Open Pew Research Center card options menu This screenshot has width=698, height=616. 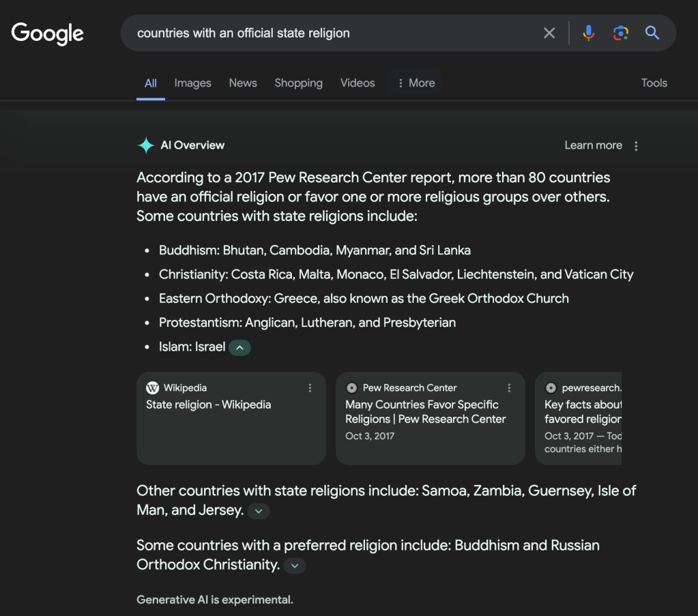click(x=509, y=388)
